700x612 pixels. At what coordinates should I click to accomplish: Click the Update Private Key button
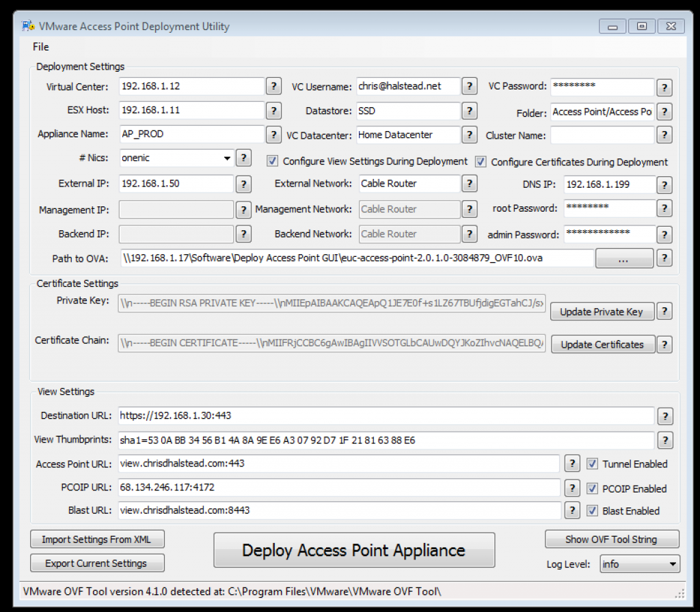click(602, 311)
